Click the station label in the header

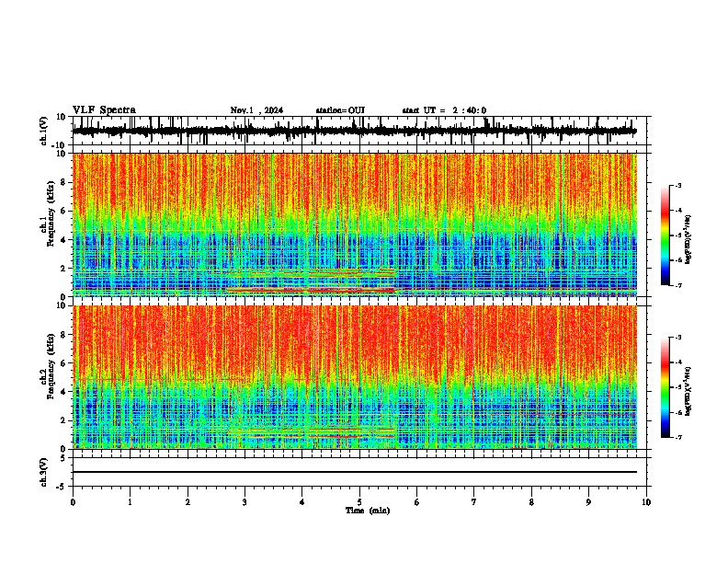(x=340, y=110)
